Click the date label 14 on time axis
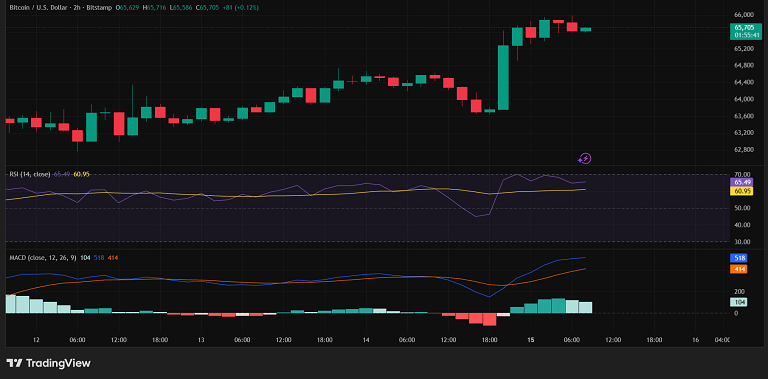This screenshot has height=379, width=768. click(366, 340)
